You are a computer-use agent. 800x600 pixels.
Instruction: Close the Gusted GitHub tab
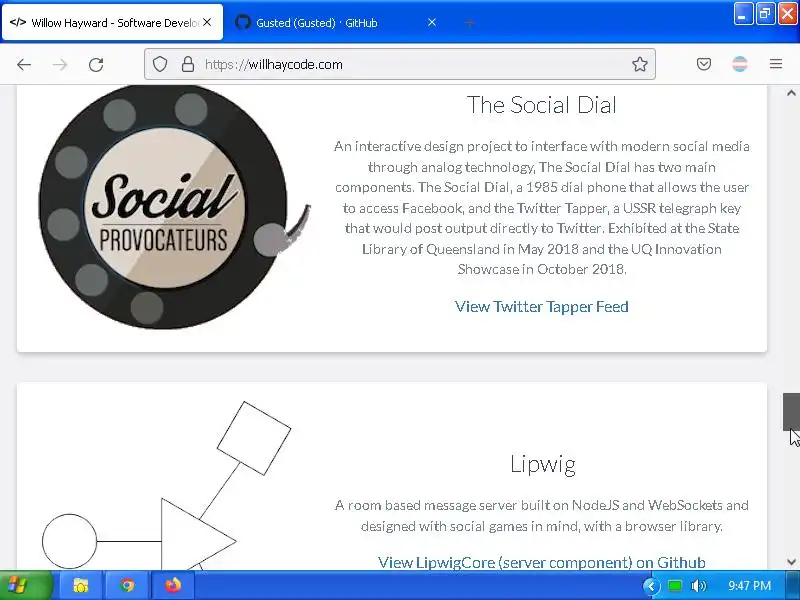pos(432,22)
